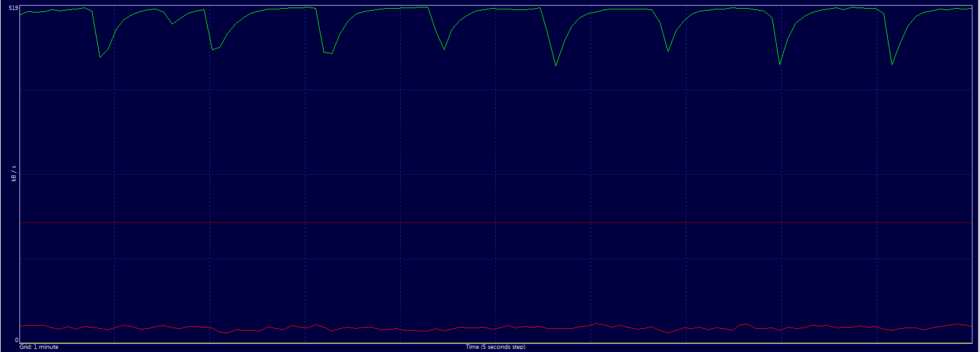Click the "0" minimum value label
The width and height of the screenshot is (980, 352).
click(x=16, y=340)
